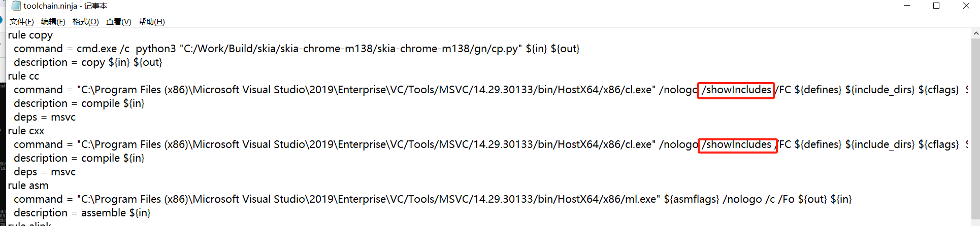Open the 查看(V) menu
This screenshot has width=980, height=226.
tap(119, 22)
